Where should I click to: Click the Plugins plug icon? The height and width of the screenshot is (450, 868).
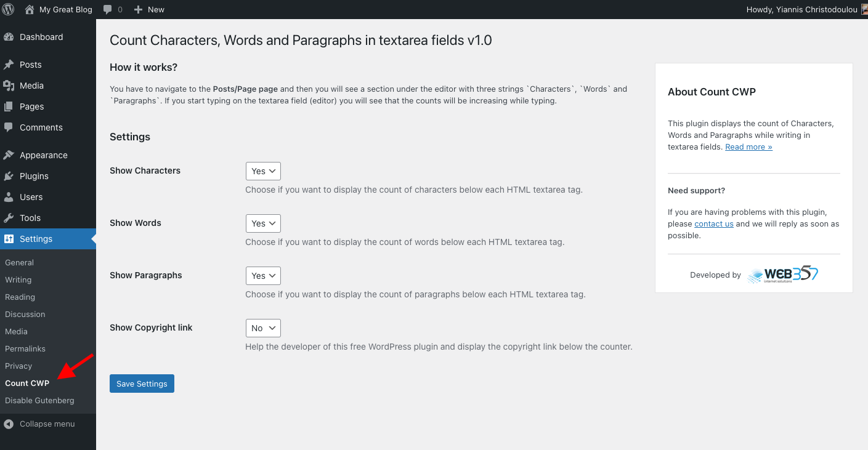(x=9, y=176)
